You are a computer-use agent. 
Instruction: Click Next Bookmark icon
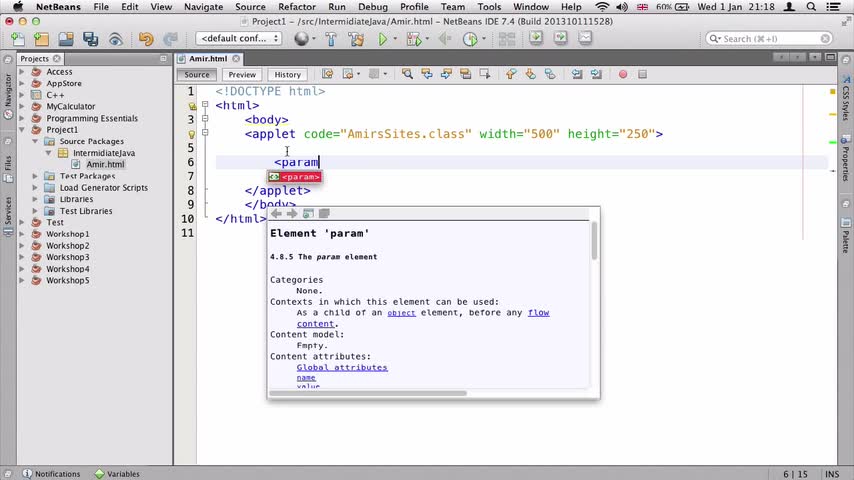click(x=530, y=74)
